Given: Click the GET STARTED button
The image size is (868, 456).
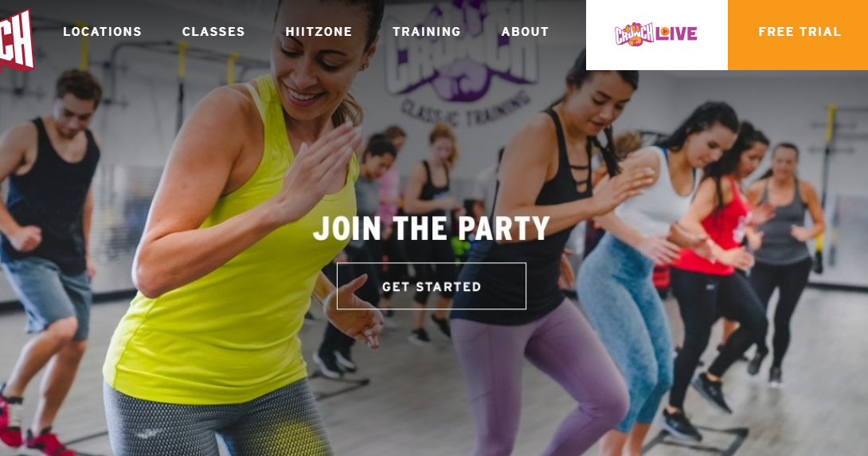Looking at the screenshot, I should [x=432, y=286].
